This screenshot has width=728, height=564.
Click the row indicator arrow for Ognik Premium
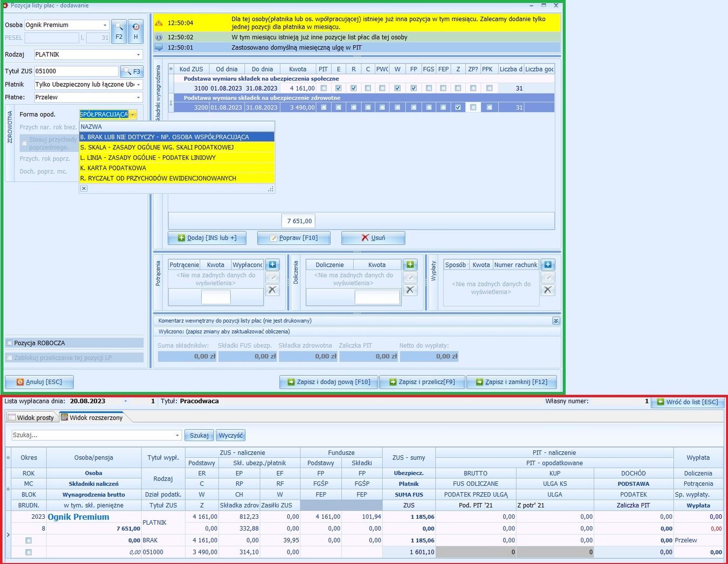pyautogui.click(x=8, y=534)
